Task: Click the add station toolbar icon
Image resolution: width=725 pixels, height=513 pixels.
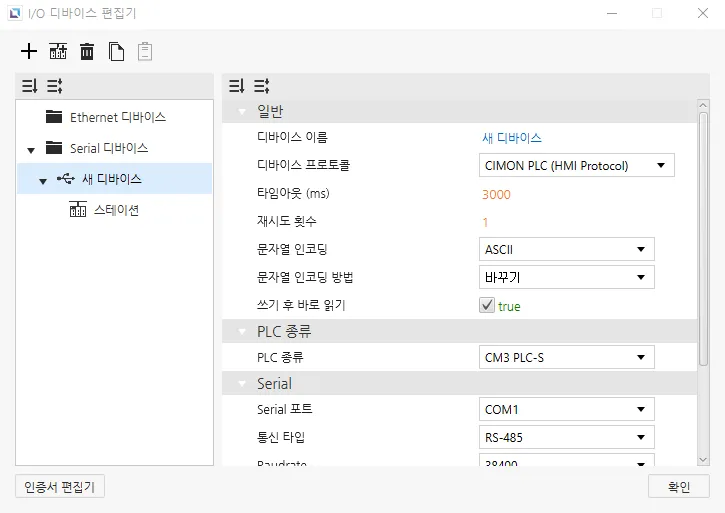Action: [58, 52]
